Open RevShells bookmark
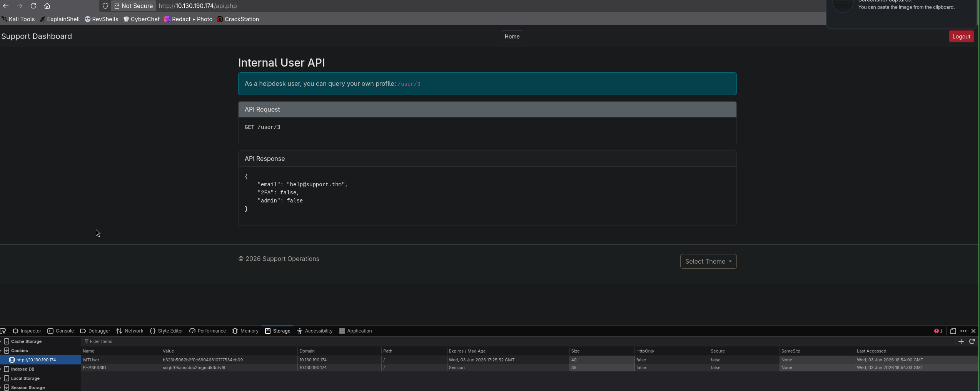The height and width of the screenshot is (391, 980). [x=102, y=19]
